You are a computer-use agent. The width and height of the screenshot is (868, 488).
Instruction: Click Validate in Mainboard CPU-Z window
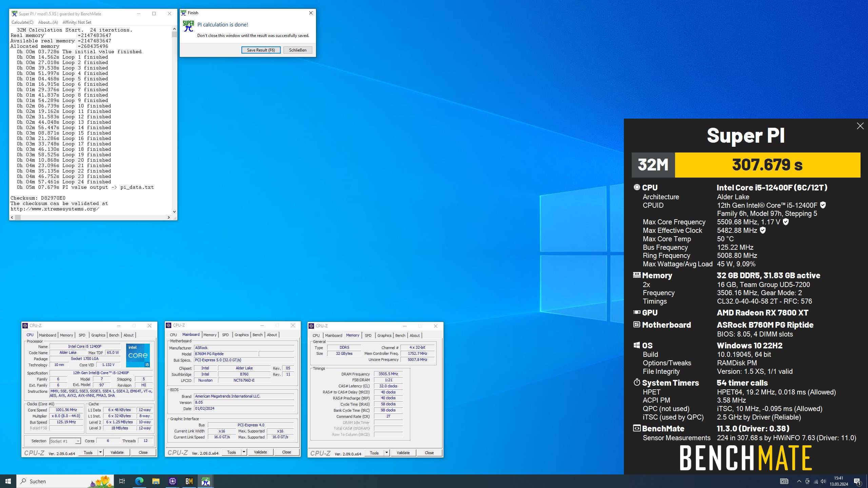(260, 452)
